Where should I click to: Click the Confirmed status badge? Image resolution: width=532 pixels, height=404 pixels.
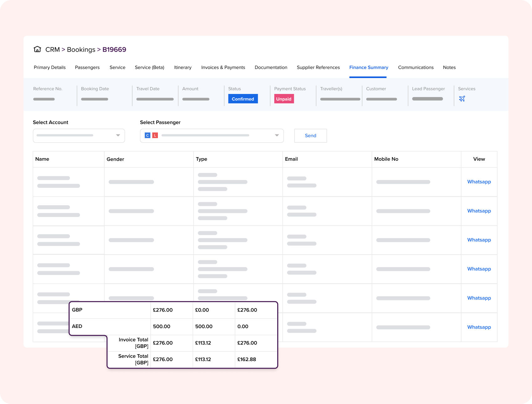click(x=243, y=99)
